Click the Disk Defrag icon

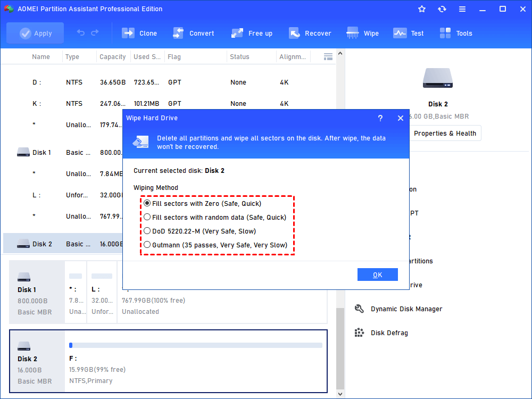click(x=359, y=333)
